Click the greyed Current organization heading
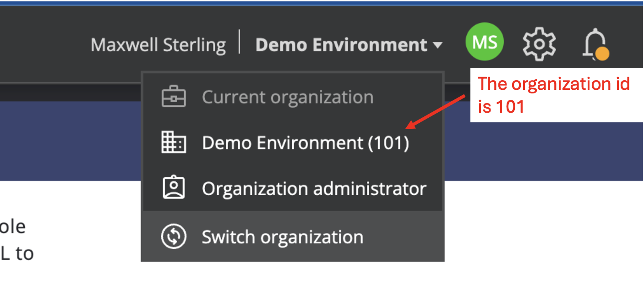The width and height of the screenshot is (644, 285). pyautogui.click(x=287, y=98)
